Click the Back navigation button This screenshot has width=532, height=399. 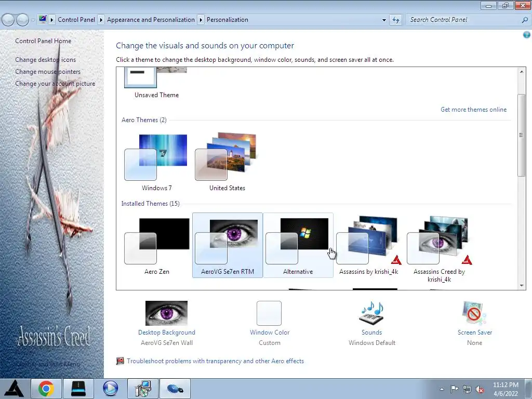pyautogui.click(x=8, y=20)
